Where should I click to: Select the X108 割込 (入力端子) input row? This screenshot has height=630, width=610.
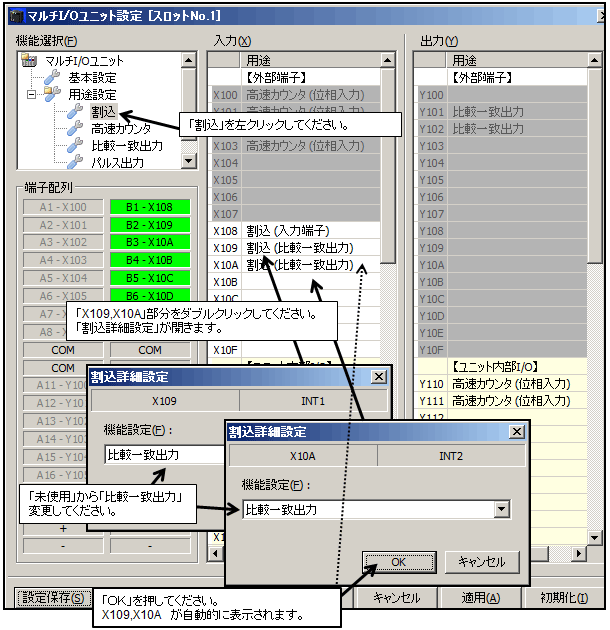tap(300, 231)
